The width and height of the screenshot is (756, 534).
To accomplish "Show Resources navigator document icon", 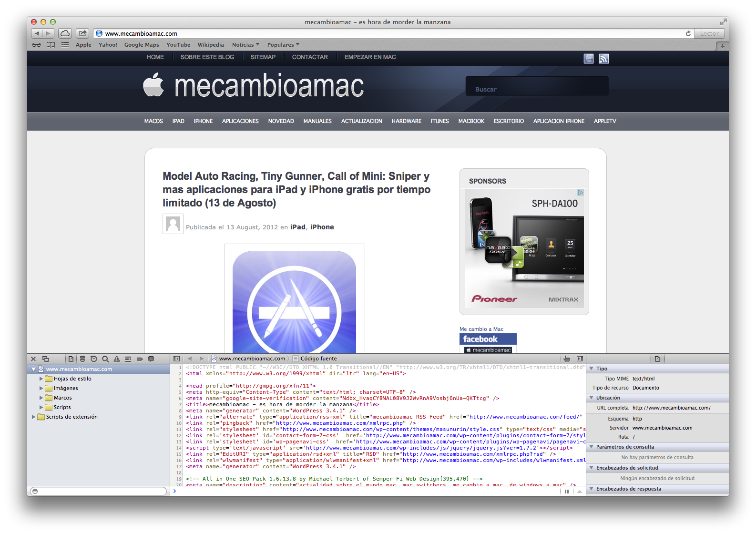I will (71, 359).
